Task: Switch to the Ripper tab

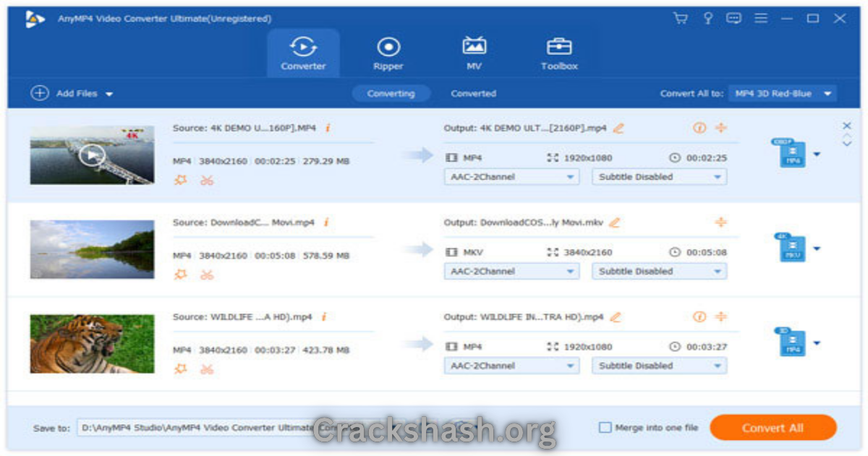Action: click(388, 54)
